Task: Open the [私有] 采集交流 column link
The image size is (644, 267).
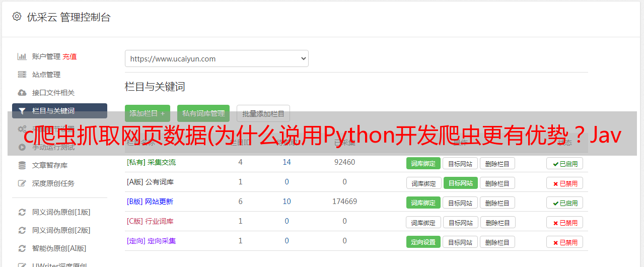Action: pos(152,162)
